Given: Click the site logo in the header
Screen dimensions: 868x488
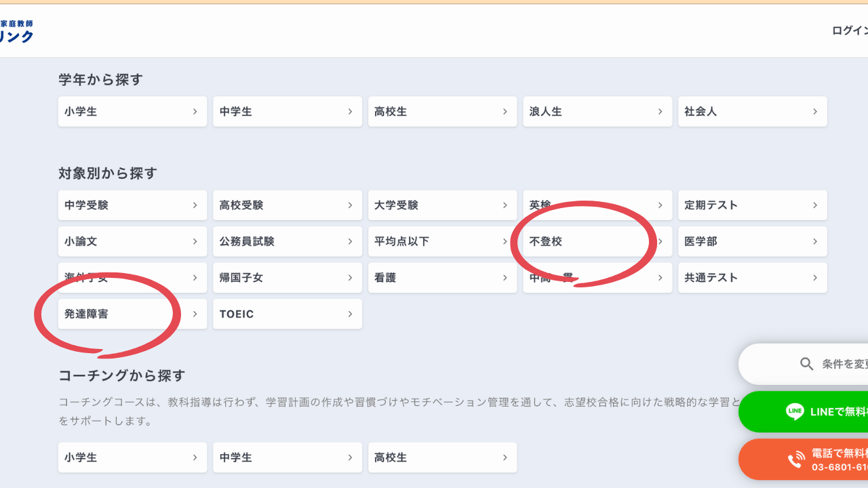Looking at the screenshot, I should coord(16,31).
